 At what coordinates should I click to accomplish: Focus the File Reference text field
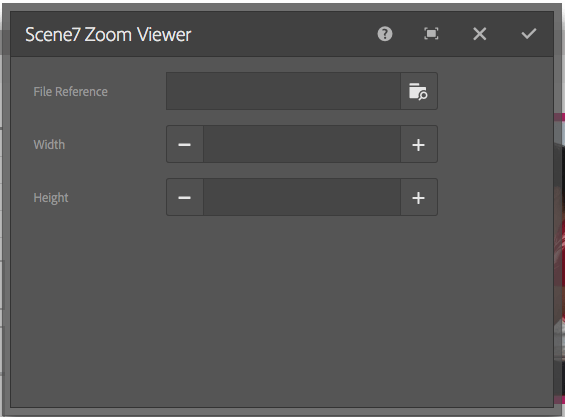pyautogui.click(x=283, y=91)
